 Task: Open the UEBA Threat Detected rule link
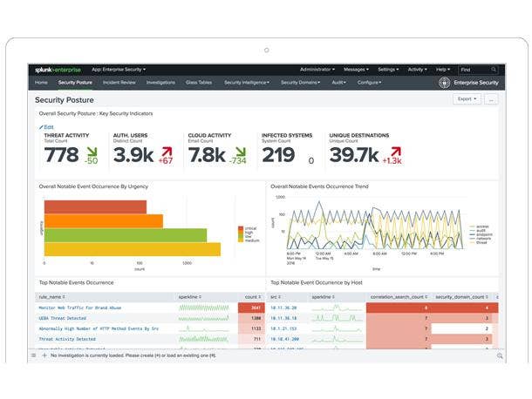click(x=64, y=318)
